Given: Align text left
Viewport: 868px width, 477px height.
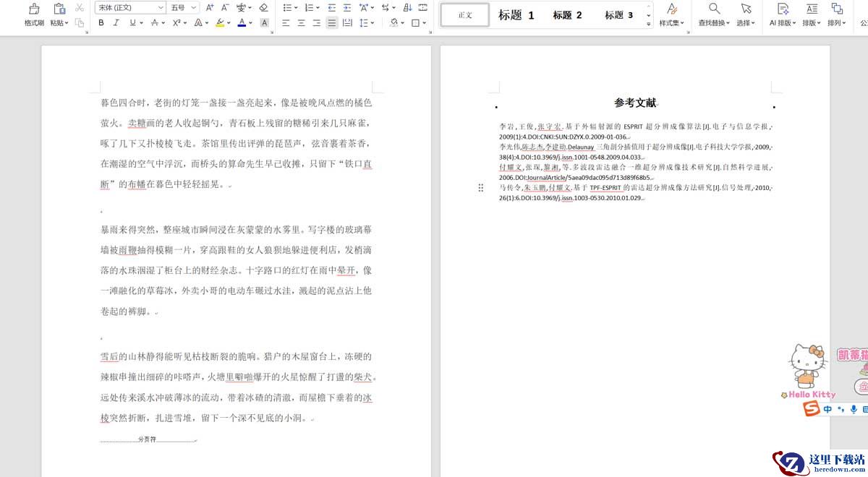Looking at the screenshot, I should point(286,22).
